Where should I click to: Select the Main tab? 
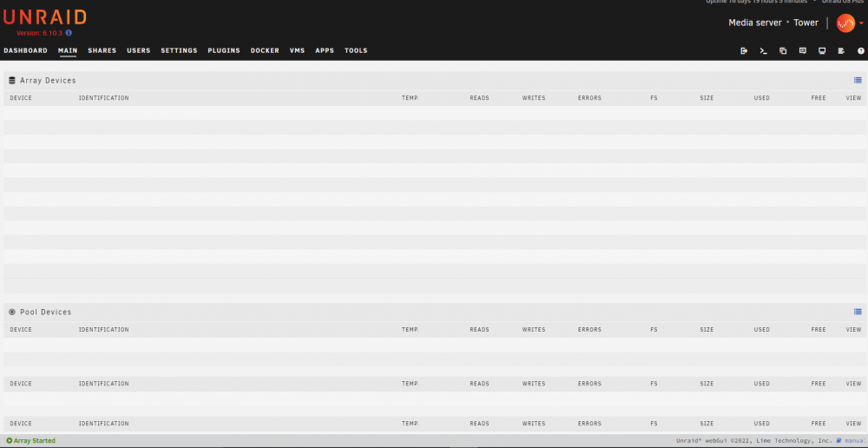click(x=68, y=50)
